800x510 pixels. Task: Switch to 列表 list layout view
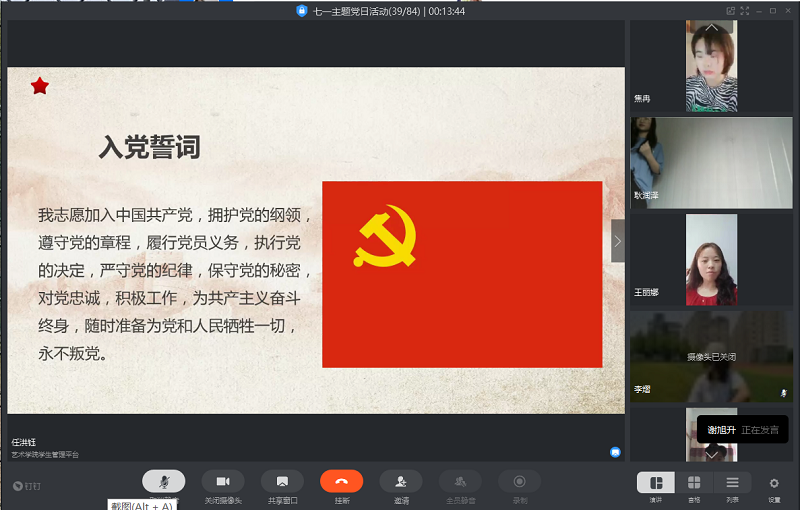pos(732,483)
